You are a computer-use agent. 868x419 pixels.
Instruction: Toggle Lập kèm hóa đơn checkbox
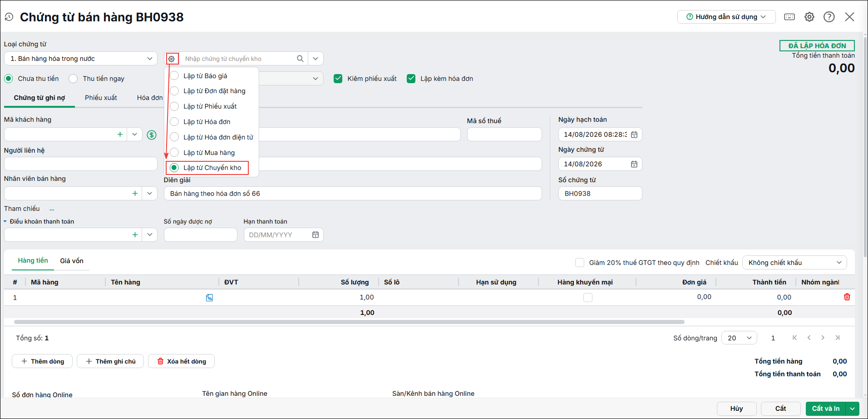coord(411,79)
